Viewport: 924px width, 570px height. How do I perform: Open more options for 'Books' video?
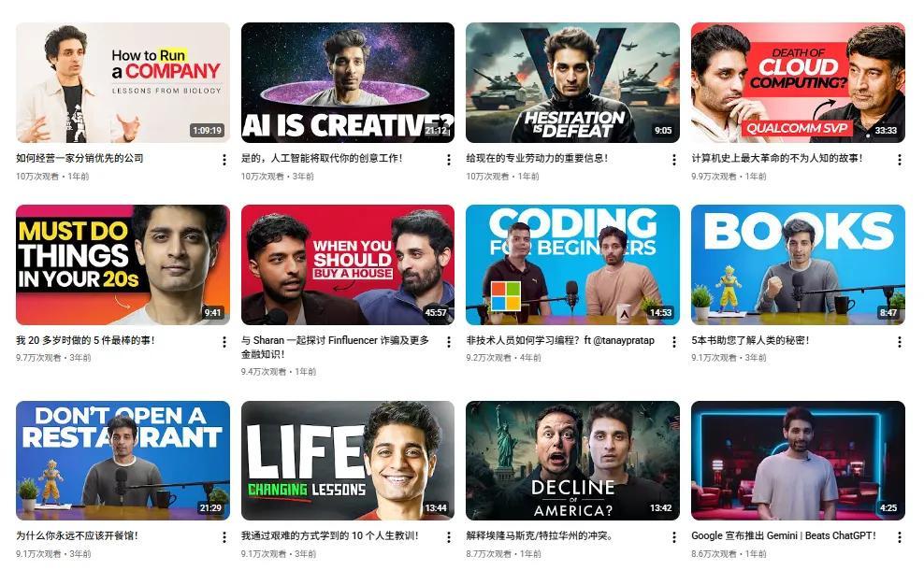(900, 342)
